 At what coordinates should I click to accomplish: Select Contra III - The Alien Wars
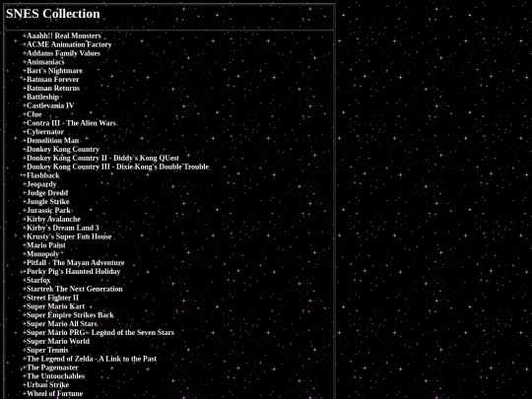tap(71, 123)
